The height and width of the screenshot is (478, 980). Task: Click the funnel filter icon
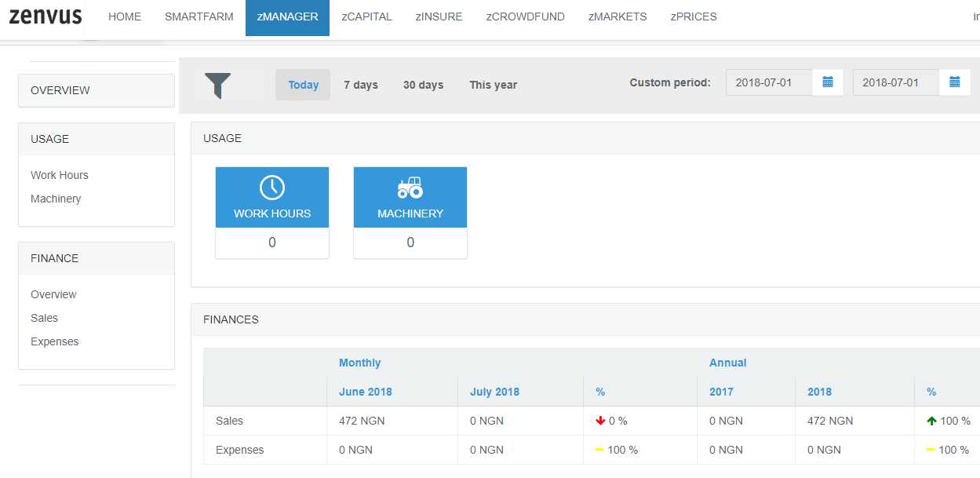pos(218,85)
